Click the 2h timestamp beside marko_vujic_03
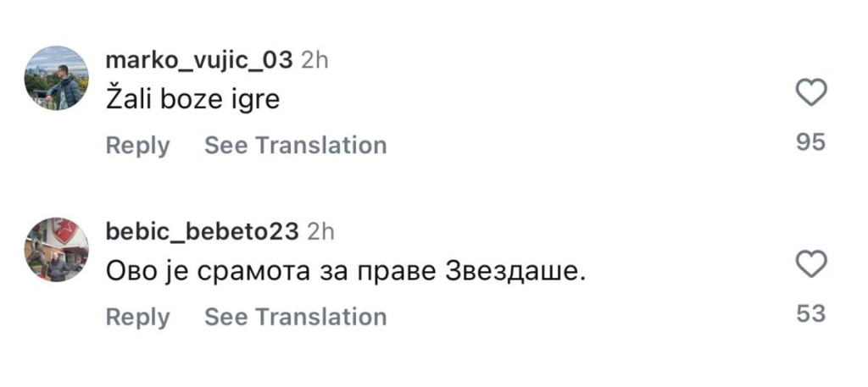 (315, 60)
